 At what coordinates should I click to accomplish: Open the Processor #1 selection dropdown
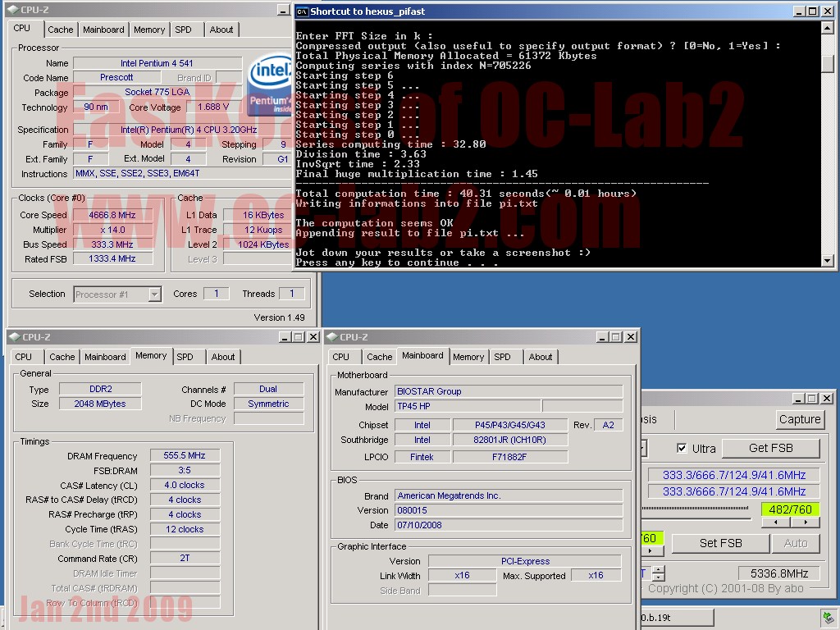coord(155,294)
